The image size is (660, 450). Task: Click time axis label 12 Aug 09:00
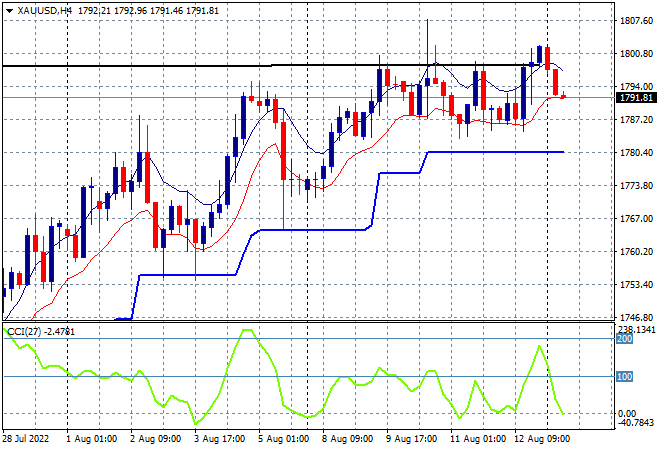click(541, 439)
